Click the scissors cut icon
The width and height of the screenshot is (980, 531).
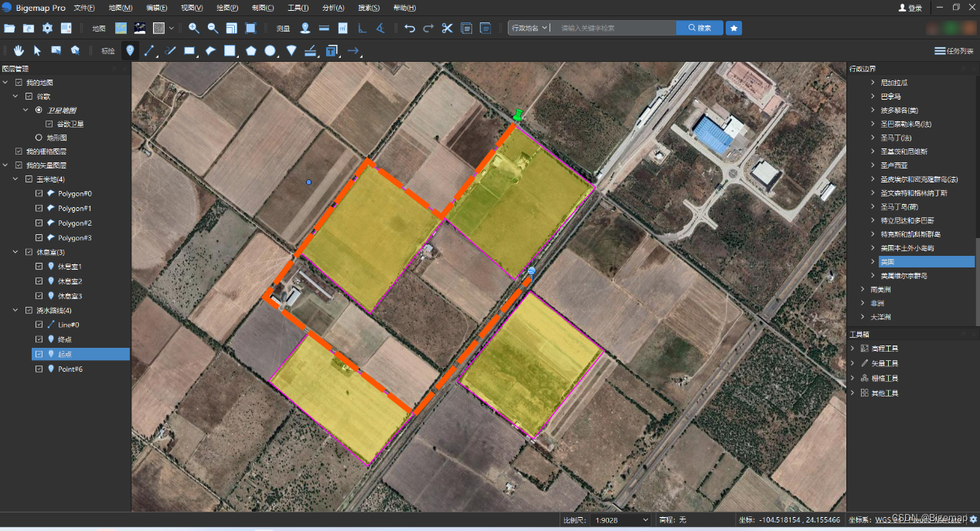[447, 28]
